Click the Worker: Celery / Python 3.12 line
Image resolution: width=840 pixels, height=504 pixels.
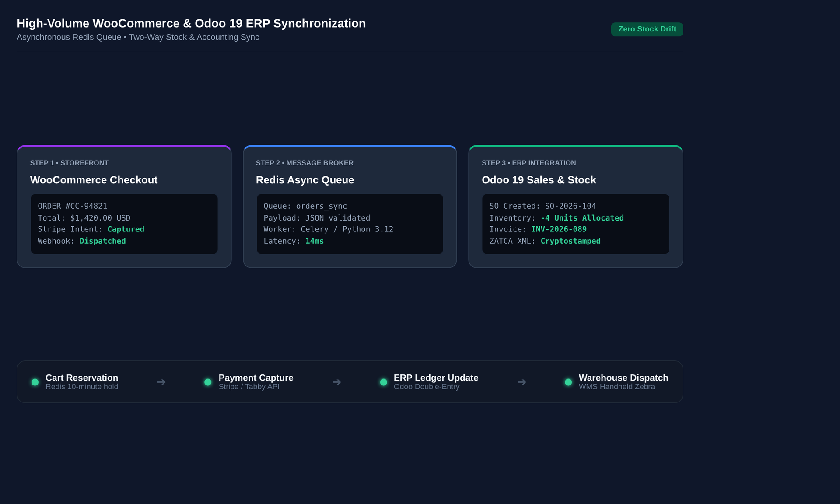(x=329, y=229)
